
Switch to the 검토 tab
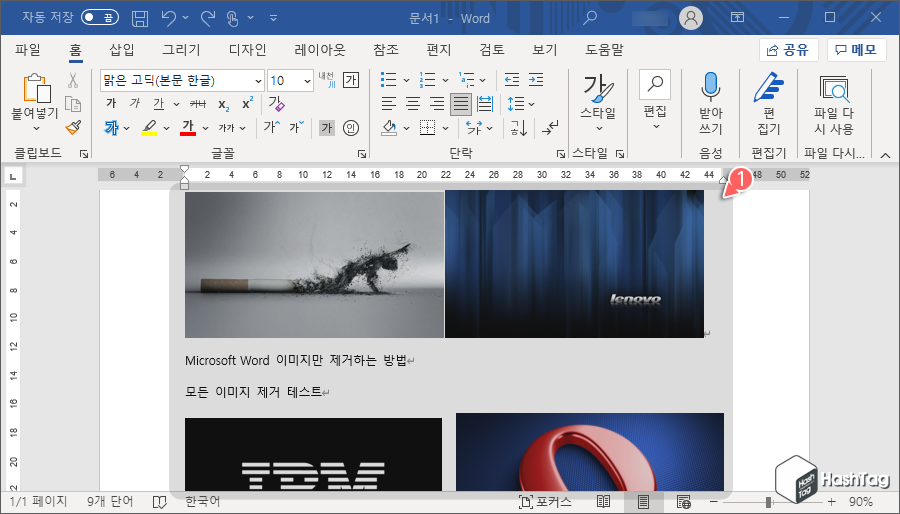[492, 50]
